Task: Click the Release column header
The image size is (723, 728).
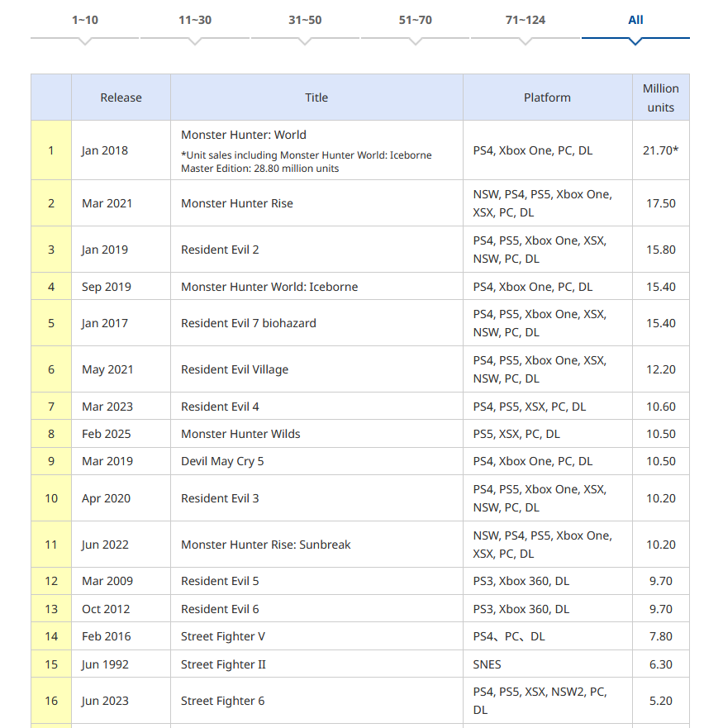Action: 121,98
